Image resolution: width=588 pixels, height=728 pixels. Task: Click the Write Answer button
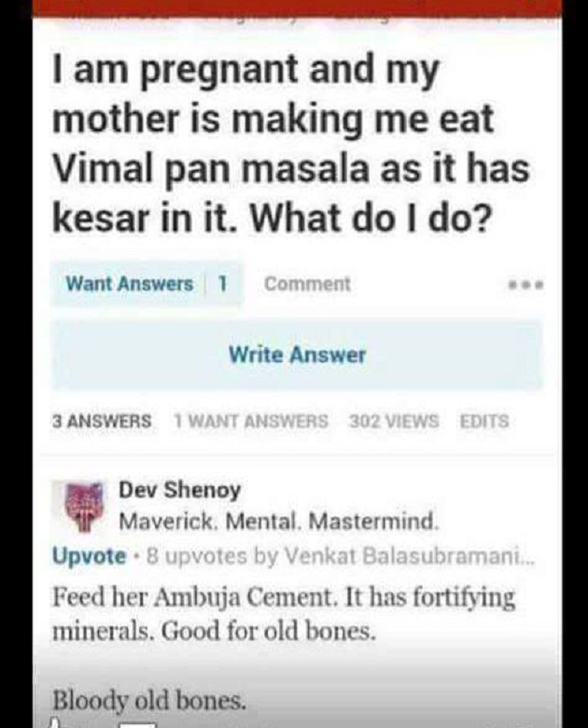[x=297, y=356]
